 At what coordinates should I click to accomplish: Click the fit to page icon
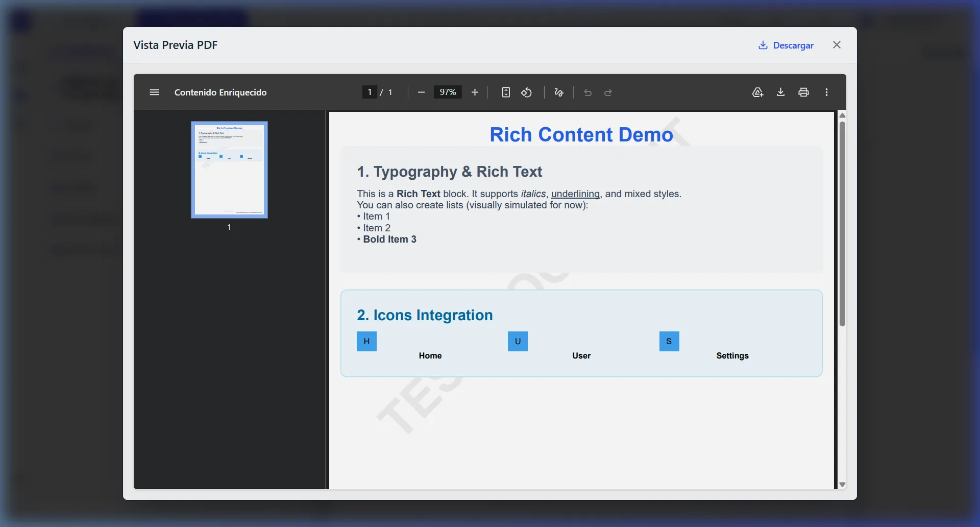coord(506,92)
